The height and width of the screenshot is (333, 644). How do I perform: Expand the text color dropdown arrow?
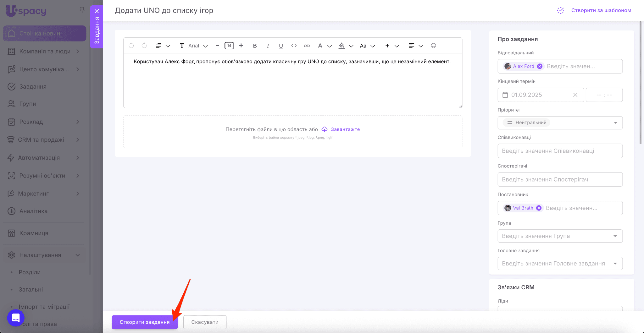pos(330,46)
